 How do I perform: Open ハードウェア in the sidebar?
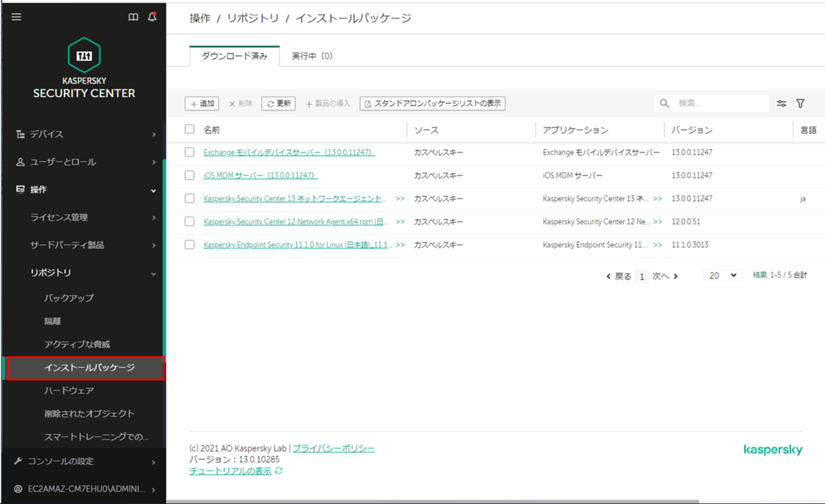click(69, 391)
